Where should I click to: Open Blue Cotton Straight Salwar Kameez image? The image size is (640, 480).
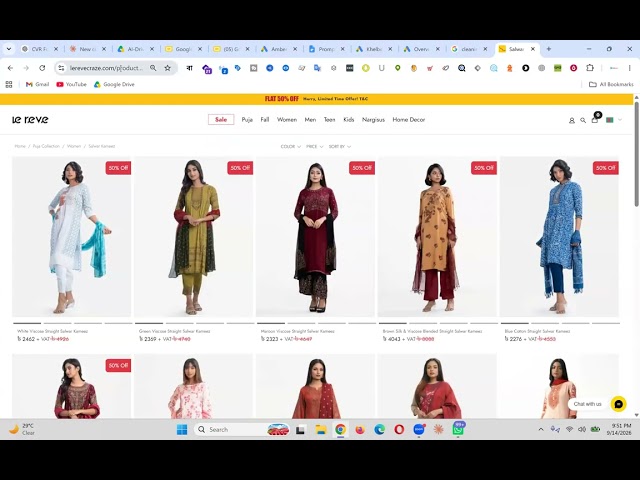(559, 237)
